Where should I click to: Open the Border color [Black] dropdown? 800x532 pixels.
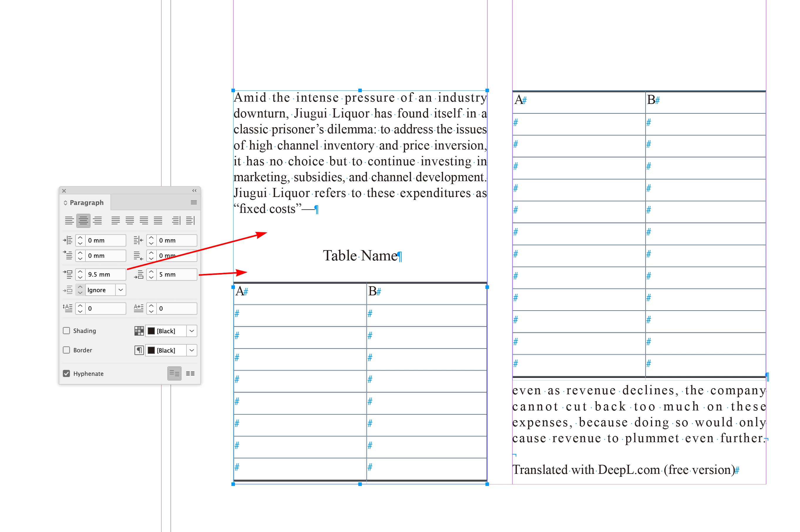point(192,350)
